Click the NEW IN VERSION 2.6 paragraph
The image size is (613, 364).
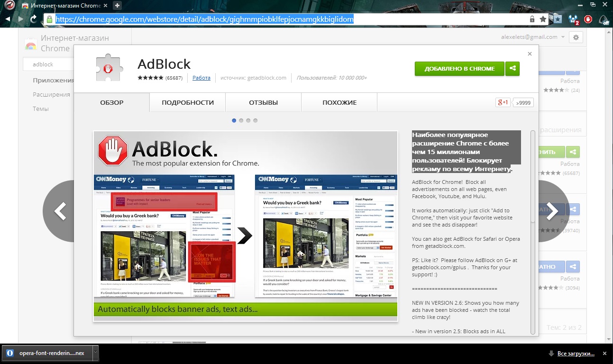(x=466, y=310)
